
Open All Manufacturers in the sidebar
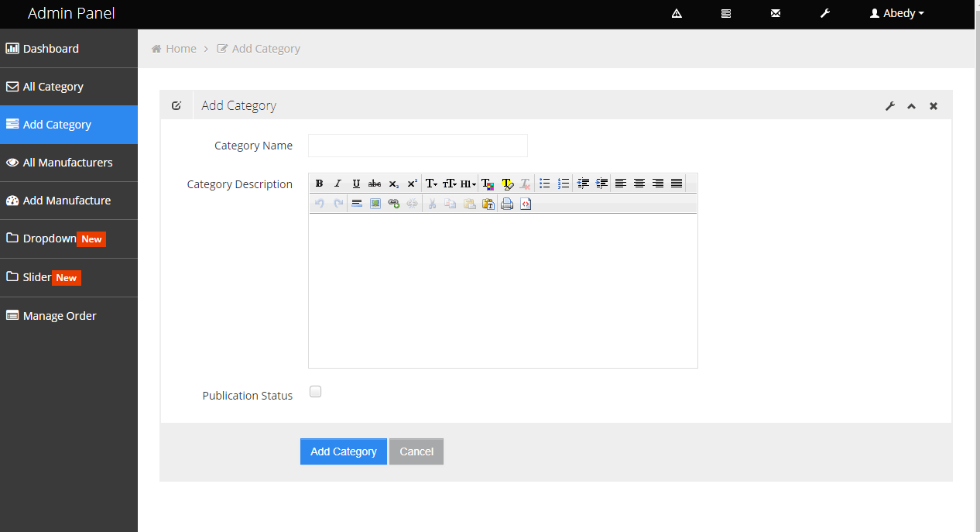pyautogui.click(x=69, y=163)
